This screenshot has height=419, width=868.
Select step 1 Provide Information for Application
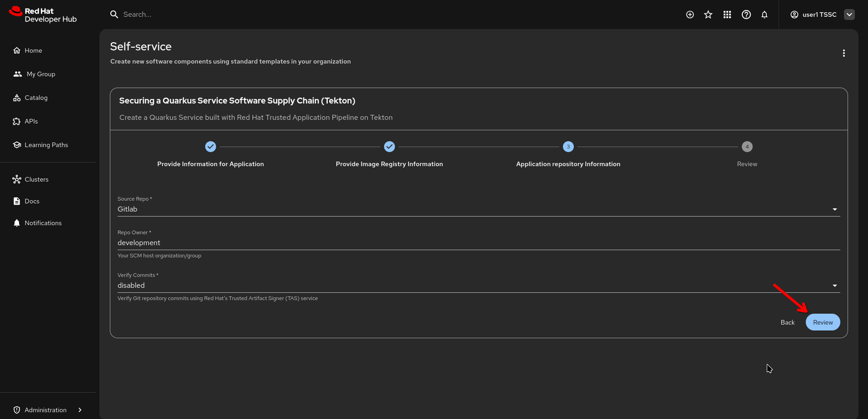(210, 147)
